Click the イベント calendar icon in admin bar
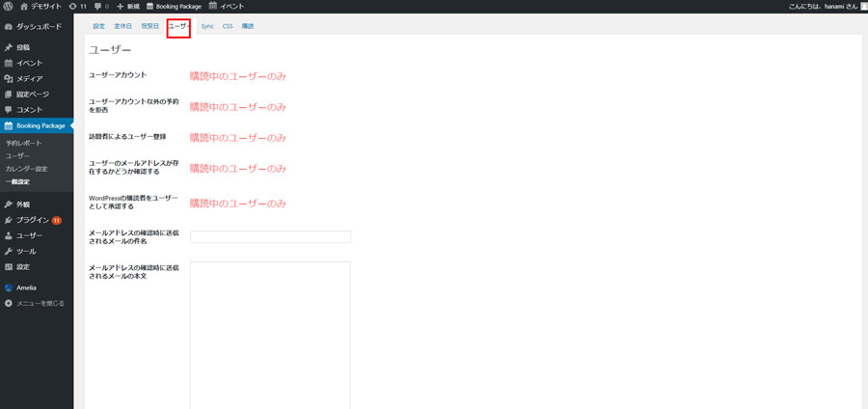868x409 pixels. tap(212, 6)
